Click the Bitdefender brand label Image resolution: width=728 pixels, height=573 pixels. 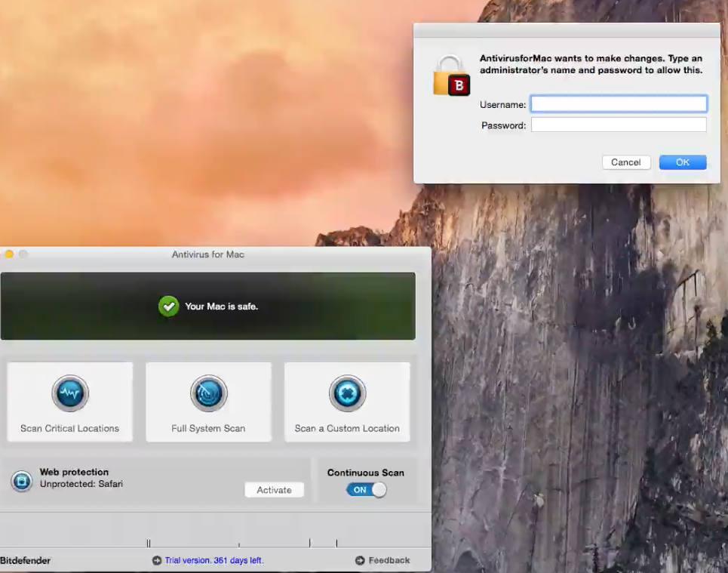[x=25, y=560]
